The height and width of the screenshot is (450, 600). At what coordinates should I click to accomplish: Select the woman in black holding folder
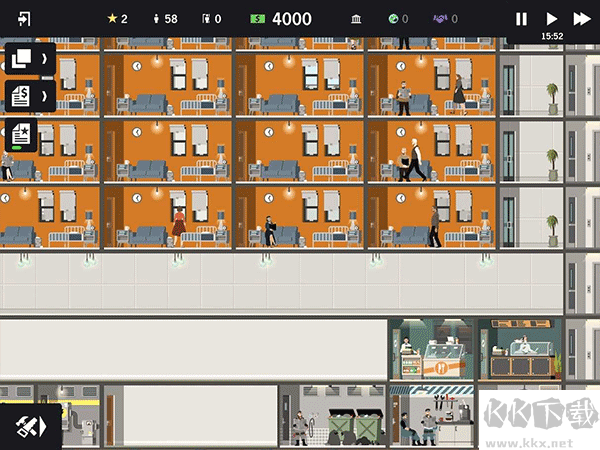click(x=271, y=231)
